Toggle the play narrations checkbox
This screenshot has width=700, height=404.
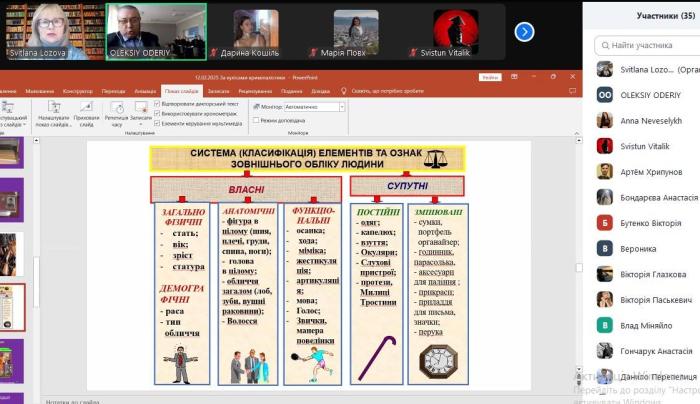pyautogui.click(x=158, y=103)
